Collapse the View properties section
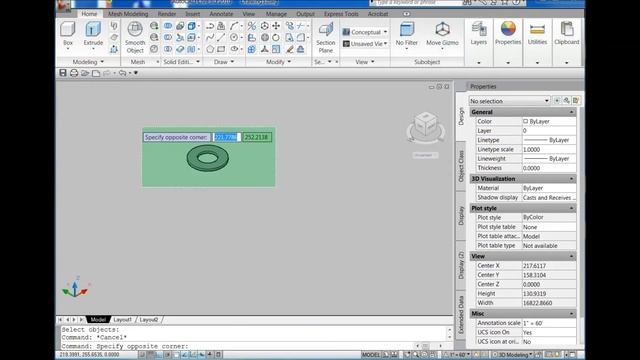The image size is (640, 360). (x=571, y=256)
